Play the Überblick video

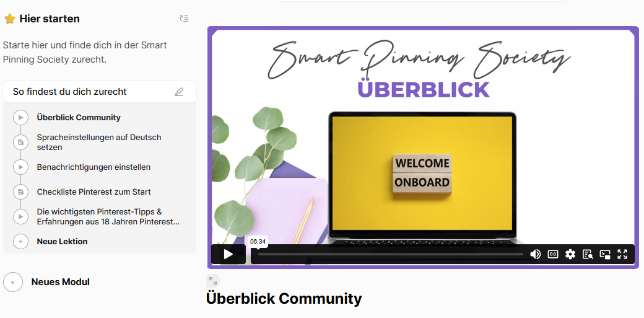pos(228,254)
